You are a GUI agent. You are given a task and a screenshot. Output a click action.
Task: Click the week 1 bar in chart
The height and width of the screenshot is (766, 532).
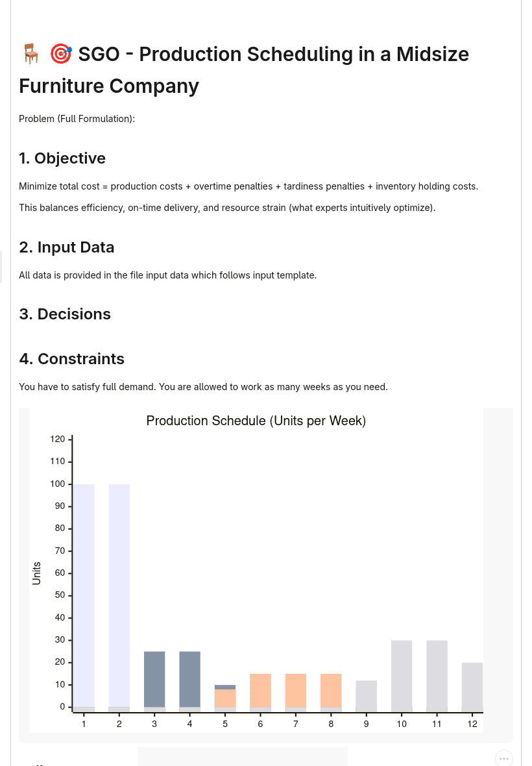pyautogui.click(x=84, y=598)
